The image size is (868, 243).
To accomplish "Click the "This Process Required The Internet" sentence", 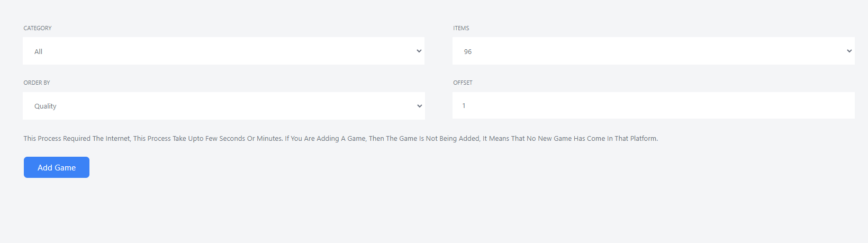I will (x=77, y=139).
